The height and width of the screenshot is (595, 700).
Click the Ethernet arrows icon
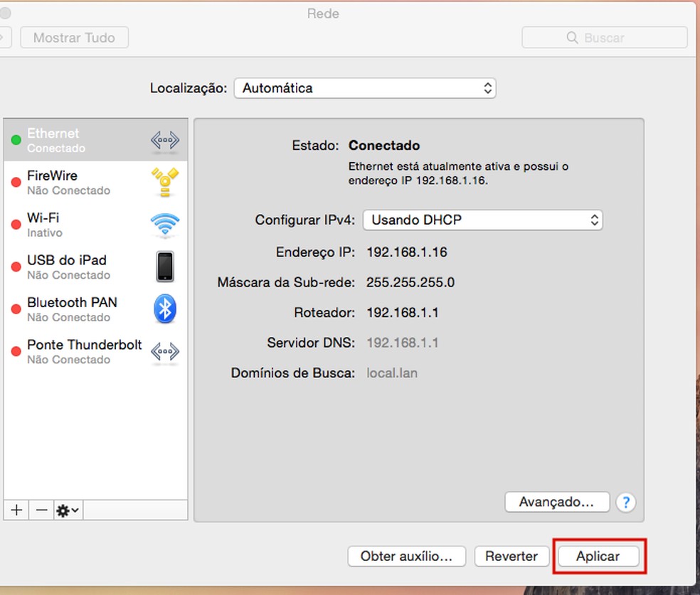coord(165,140)
